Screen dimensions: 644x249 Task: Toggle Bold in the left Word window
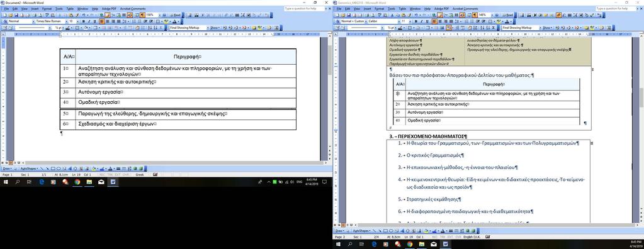(83, 21)
